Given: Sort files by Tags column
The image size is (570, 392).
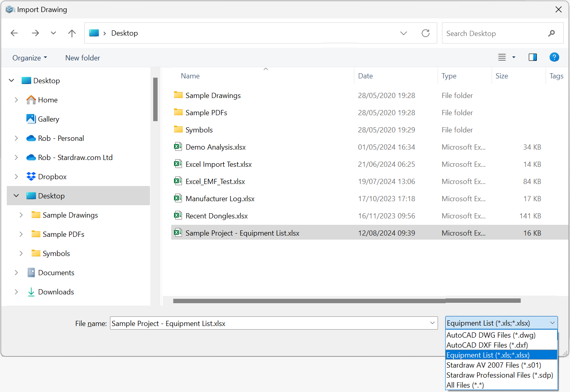Looking at the screenshot, I should 556,76.
